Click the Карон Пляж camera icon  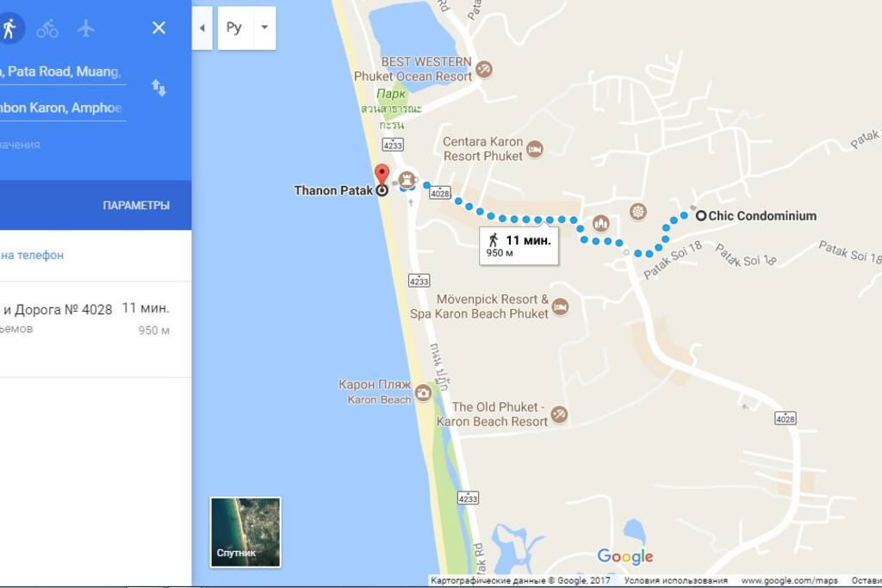pyautogui.click(x=423, y=393)
